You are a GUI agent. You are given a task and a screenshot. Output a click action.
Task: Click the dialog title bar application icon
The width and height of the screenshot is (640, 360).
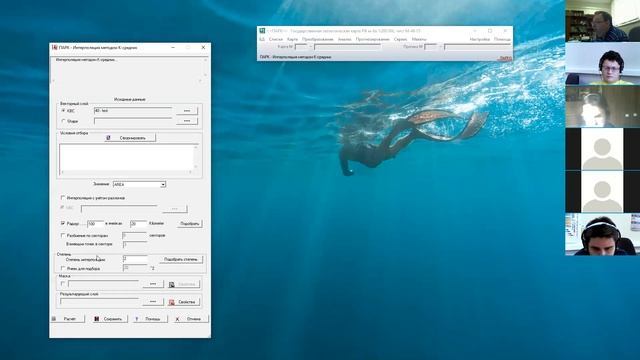tap(55, 47)
